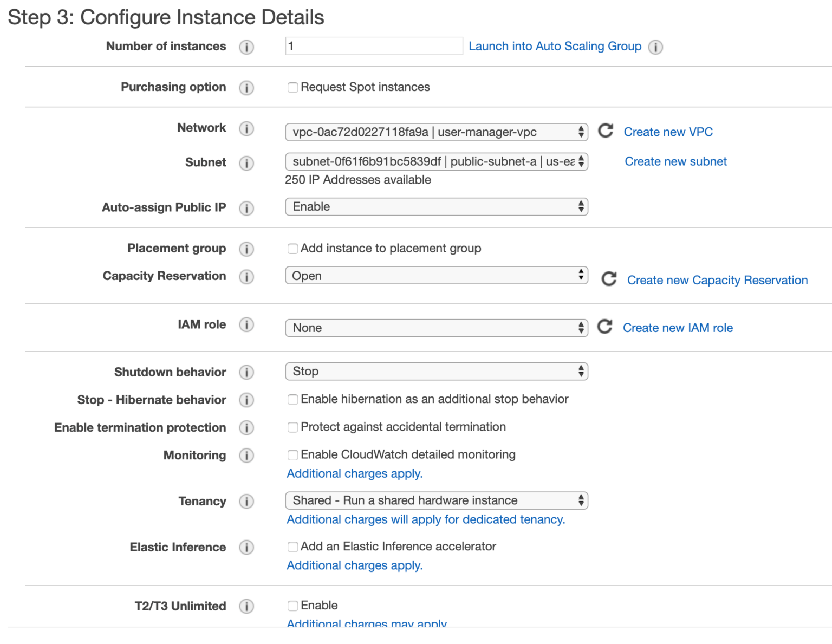The height and width of the screenshot is (644, 832).
Task: Show info for Tenancy setting
Action: pyautogui.click(x=246, y=502)
